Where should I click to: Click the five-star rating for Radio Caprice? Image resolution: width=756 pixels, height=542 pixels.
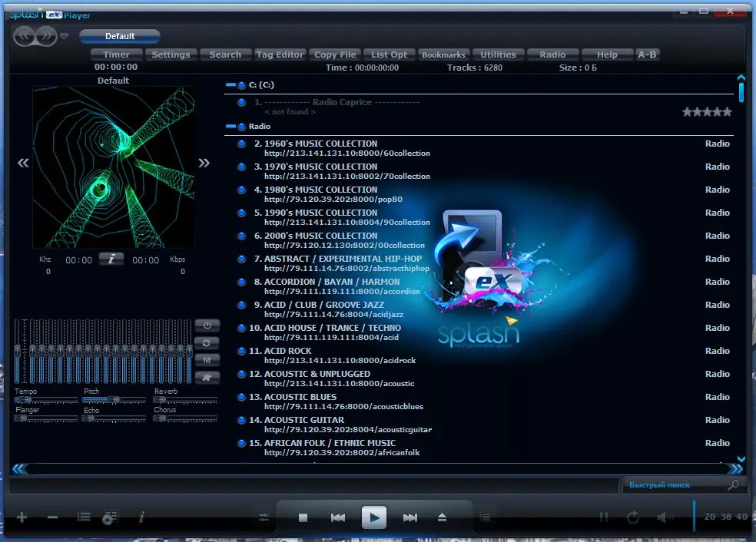pos(707,112)
